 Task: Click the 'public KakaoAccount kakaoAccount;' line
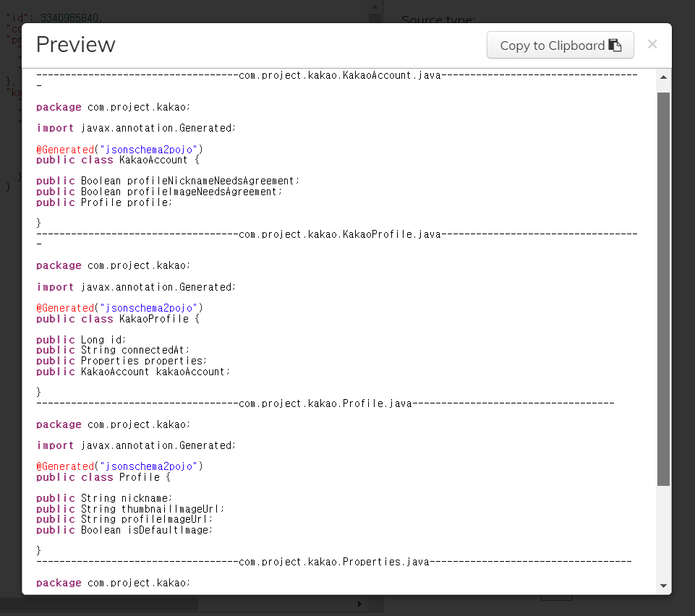coord(133,372)
